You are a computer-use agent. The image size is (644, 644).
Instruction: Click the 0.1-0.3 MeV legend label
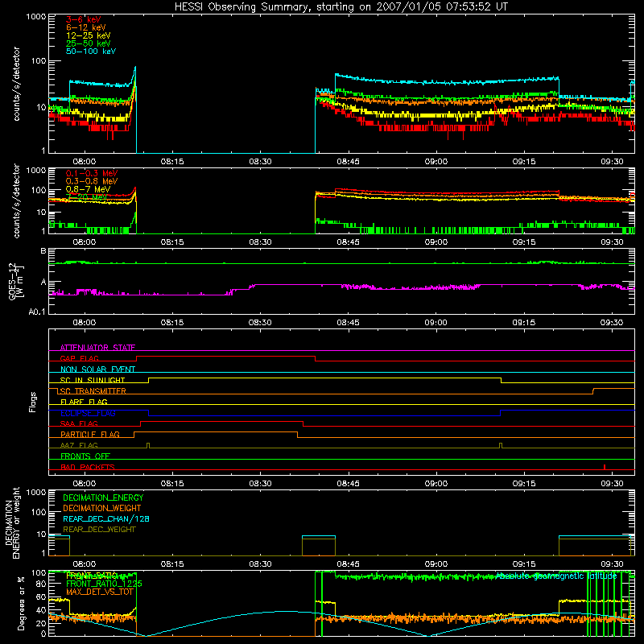pyautogui.click(x=92, y=173)
